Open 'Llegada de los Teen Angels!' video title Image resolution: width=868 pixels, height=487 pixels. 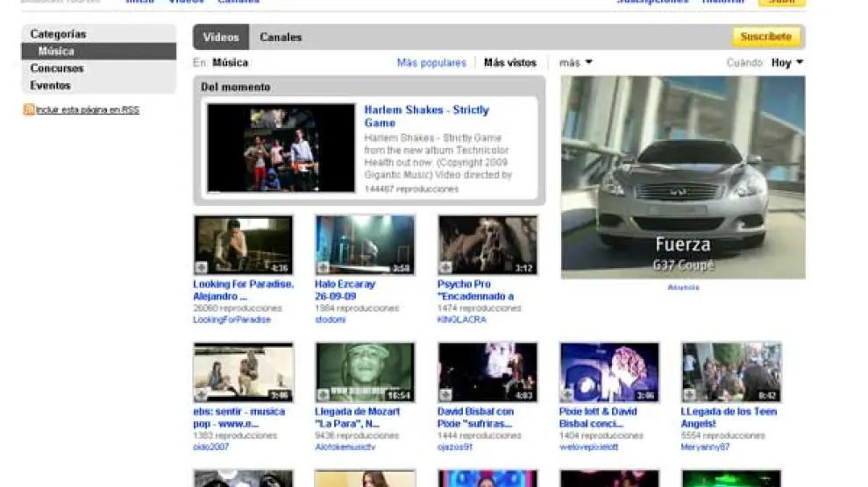729,418
